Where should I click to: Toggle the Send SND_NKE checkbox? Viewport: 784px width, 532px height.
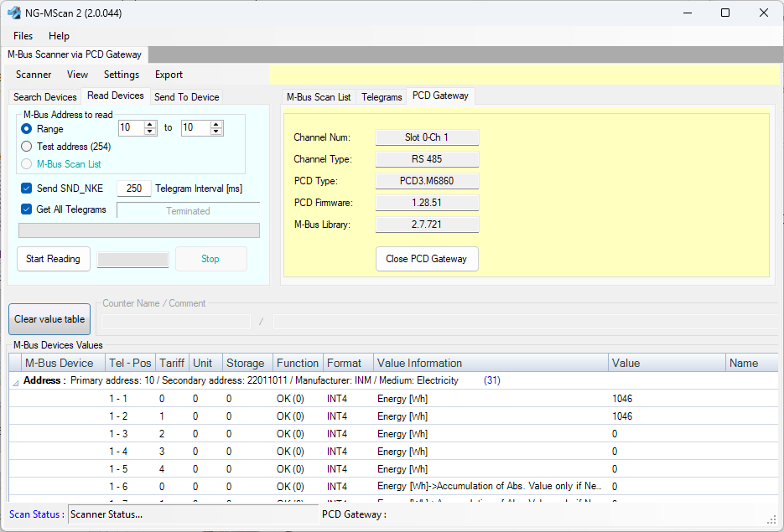click(x=27, y=189)
